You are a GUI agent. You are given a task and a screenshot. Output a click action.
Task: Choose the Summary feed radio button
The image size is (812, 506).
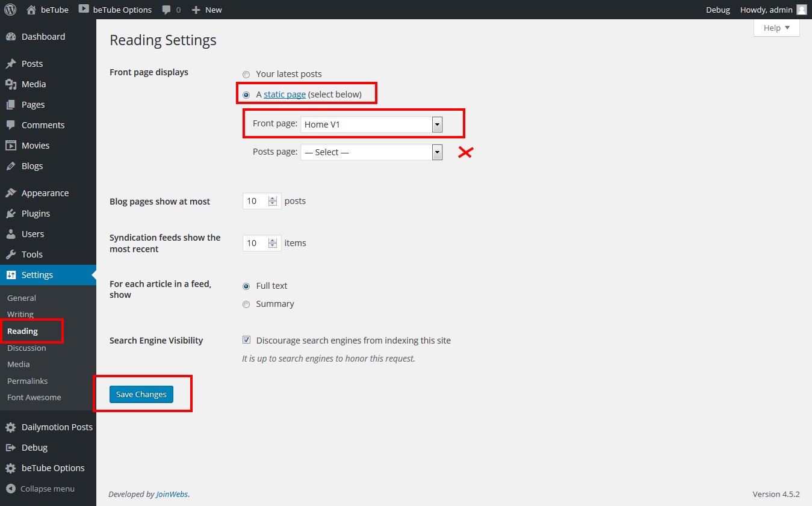coord(246,304)
